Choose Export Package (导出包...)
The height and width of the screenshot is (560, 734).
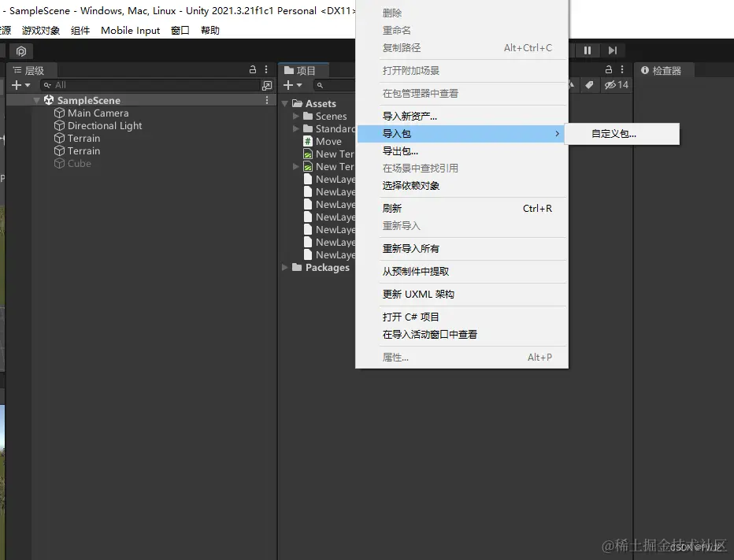point(461,151)
